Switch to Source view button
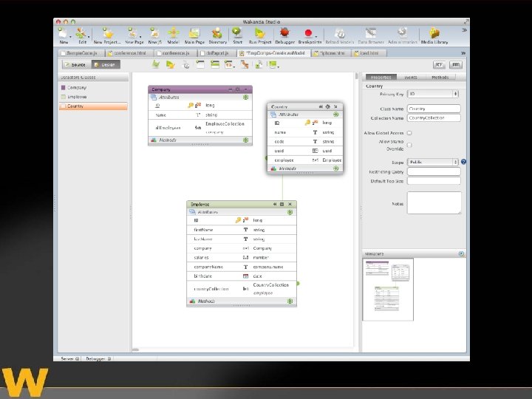The image size is (532, 399). point(76,64)
